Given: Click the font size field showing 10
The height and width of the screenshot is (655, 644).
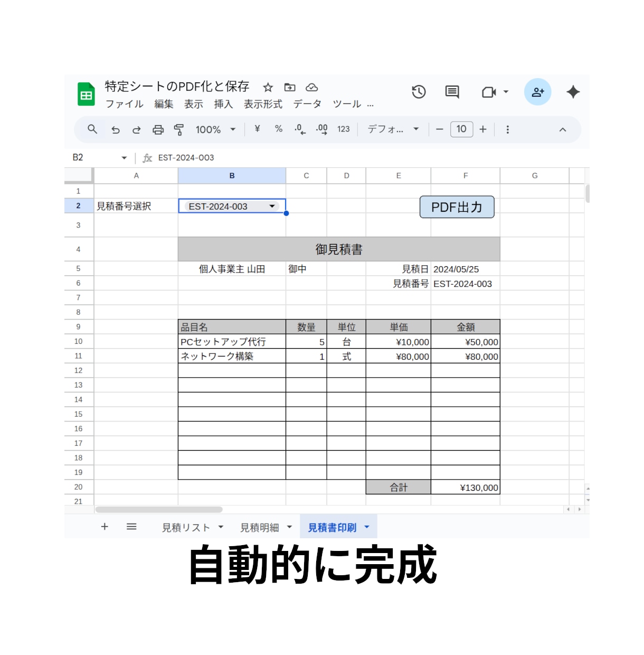Looking at the screenshot, I should 461,129.
